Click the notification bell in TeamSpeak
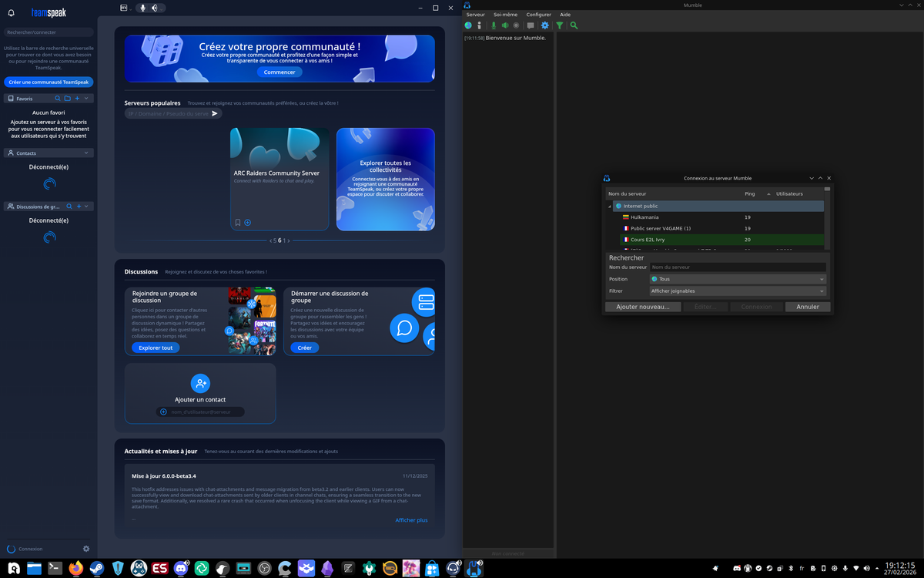Screen dimensions: 924x578 [11, 12]
